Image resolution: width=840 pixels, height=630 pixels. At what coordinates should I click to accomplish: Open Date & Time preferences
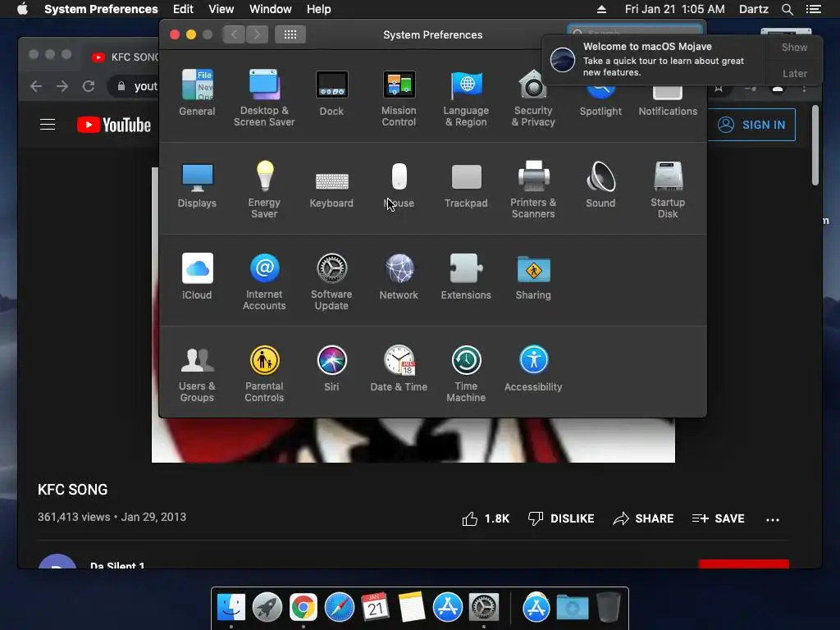(x=399, y=368)
